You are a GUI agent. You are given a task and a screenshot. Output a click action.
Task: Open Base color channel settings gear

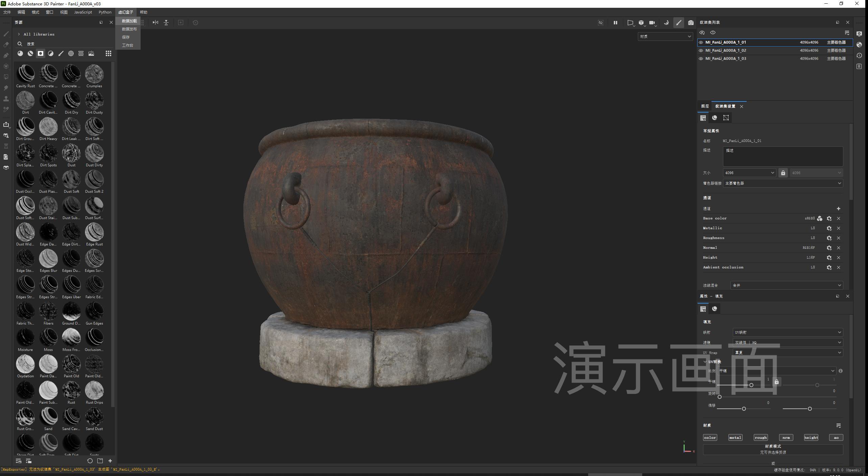click(829, 218)
